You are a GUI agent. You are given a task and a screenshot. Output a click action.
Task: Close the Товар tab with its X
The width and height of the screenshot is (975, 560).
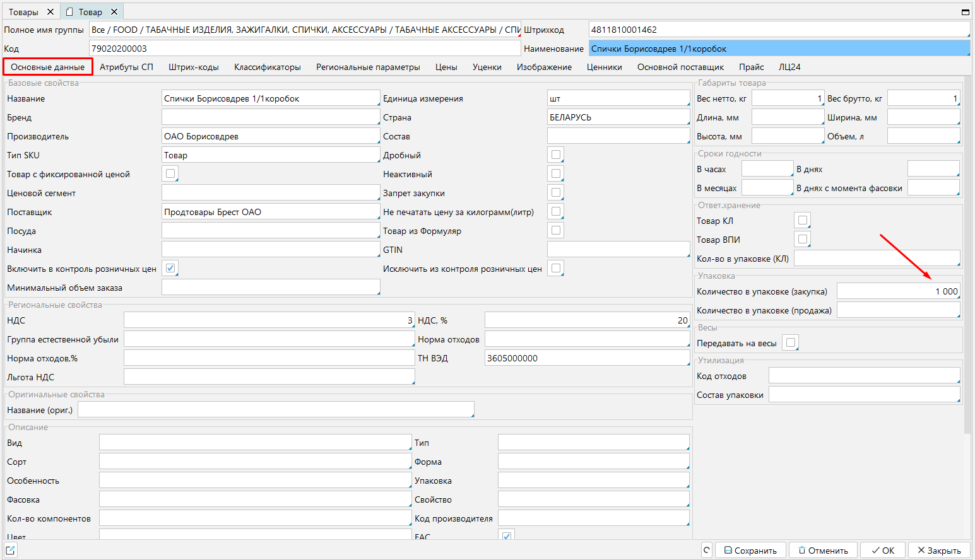click(x=114, y=12)
